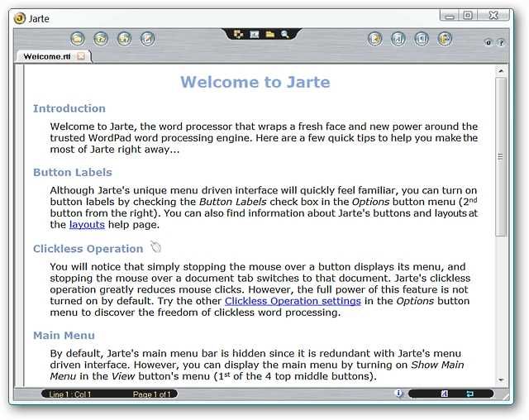This screenshot has height=420, width=529.
Task: Close the Welcome.rtf tab
Action: click(81, 56)
